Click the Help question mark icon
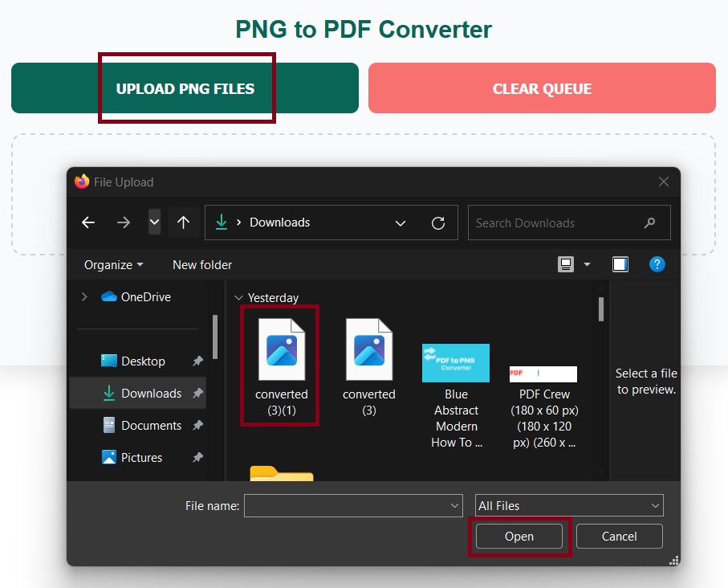Image resolution: width=728 pixels, height=588 pixels. pos(657,264)
